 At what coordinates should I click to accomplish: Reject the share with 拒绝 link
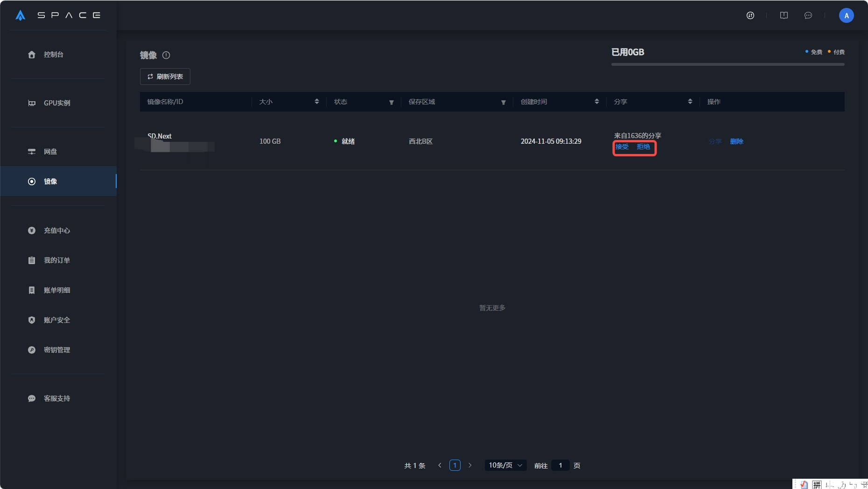pos(644,147)
